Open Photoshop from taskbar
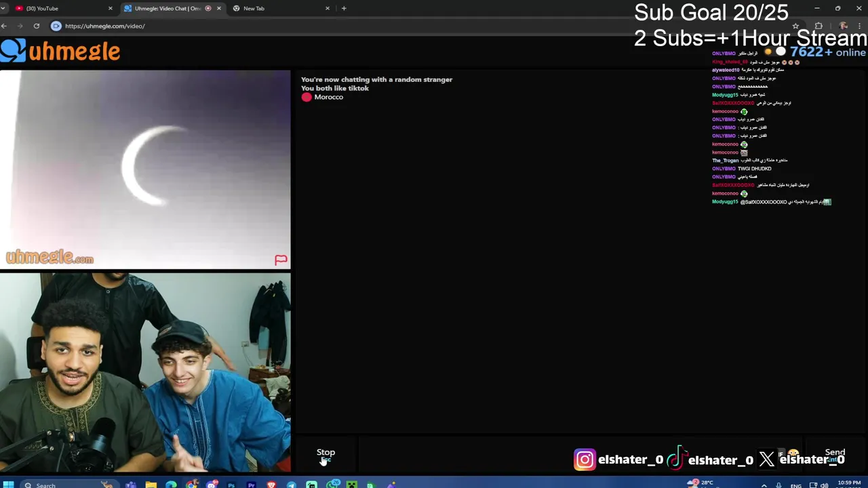 [x=231, y=485]
